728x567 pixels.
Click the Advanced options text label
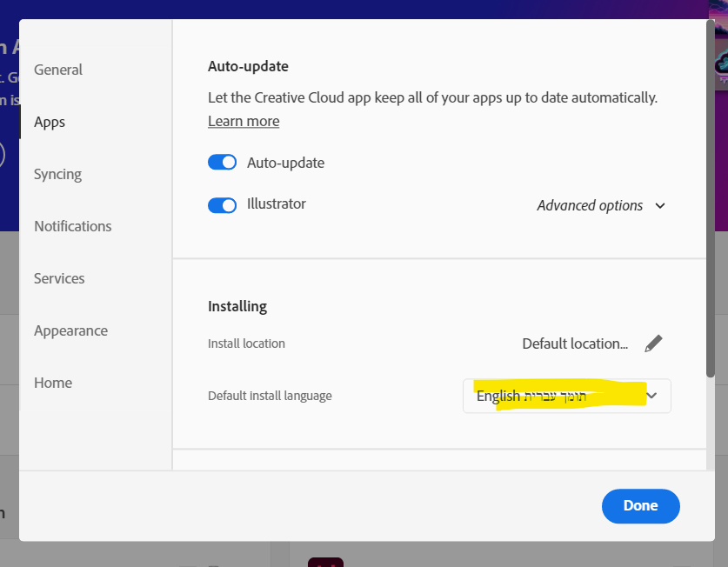590,206
